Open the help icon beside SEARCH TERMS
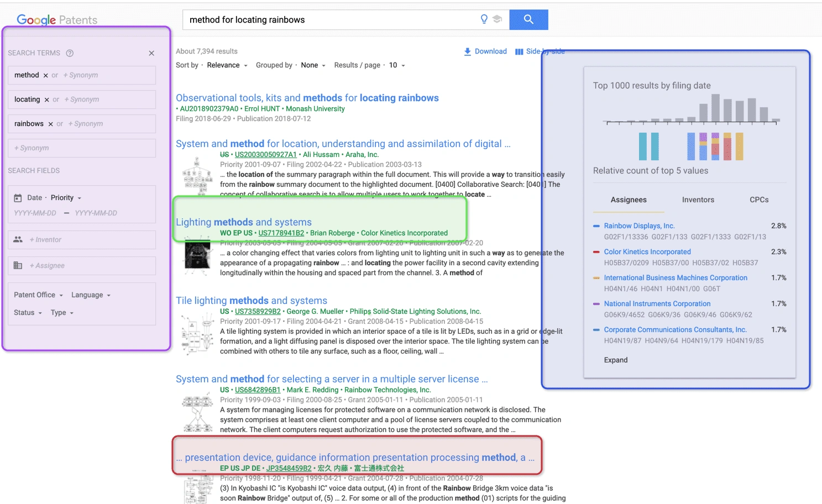822x504 pixels. tap(70, 53)
